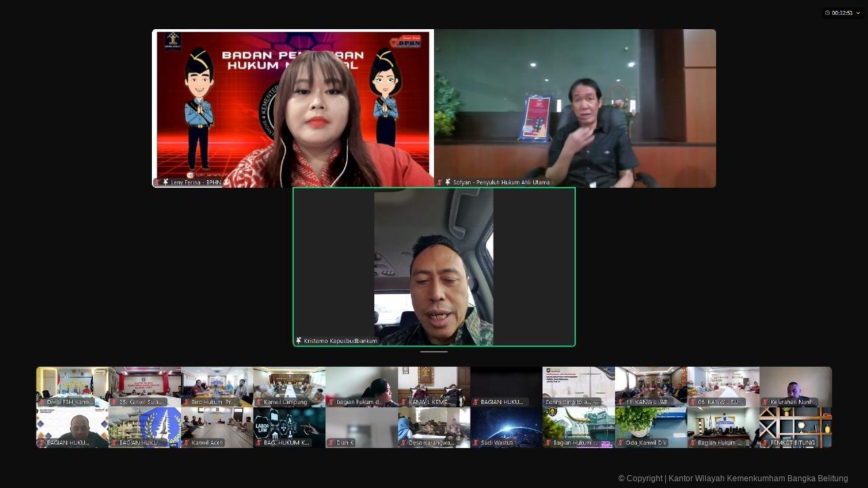Select the 11. KANWIL JAB video thumbnail
868x488 pixels.
tap(650, 386)
